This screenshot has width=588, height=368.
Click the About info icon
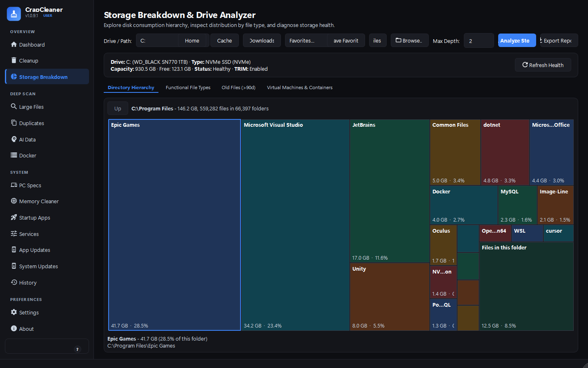[x=14, y=329]
